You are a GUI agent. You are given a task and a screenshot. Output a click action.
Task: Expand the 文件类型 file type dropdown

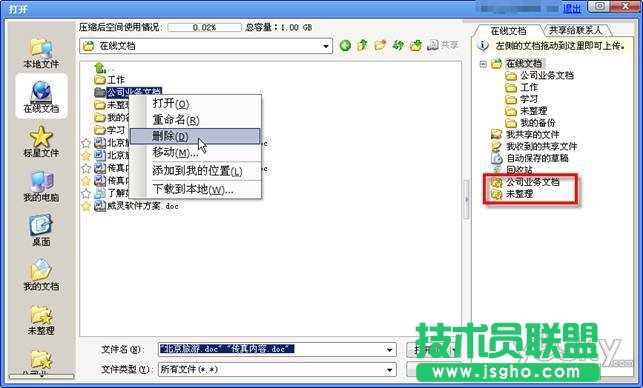[x=390, y=370]
